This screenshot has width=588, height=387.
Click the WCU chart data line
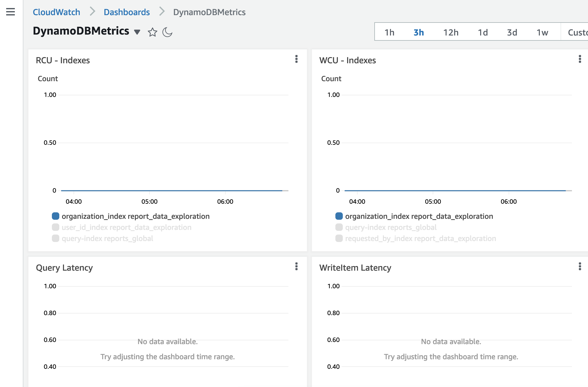pyautogui.click(x=455, y=191)
